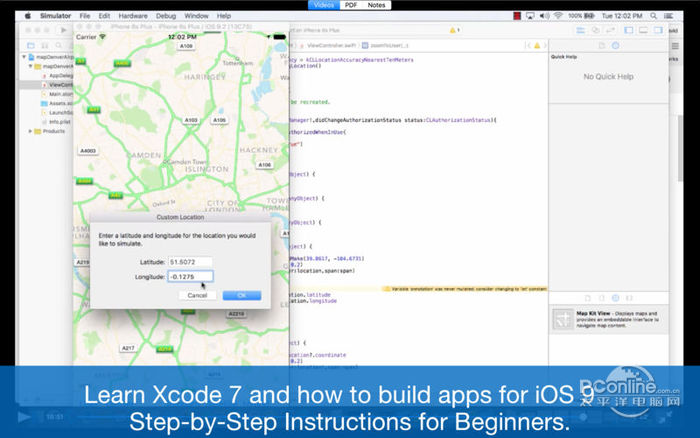Show the Quick Help inspector

(616, 46)
